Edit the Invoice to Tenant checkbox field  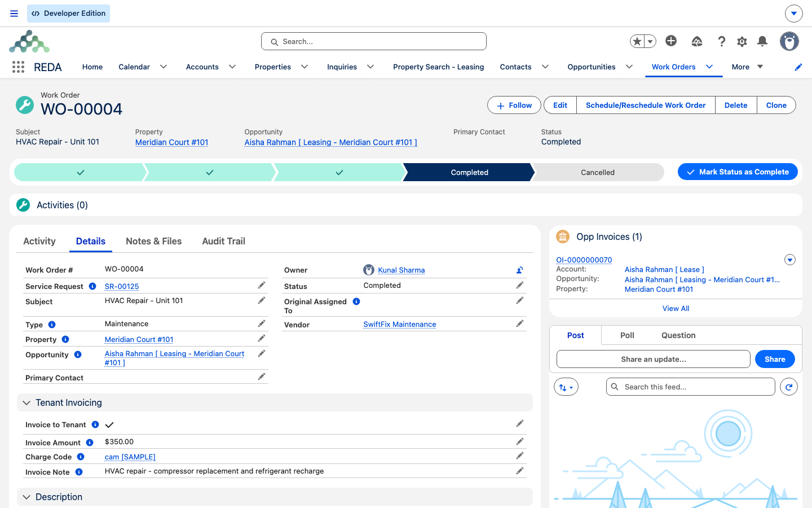click(x=520, y=424)
